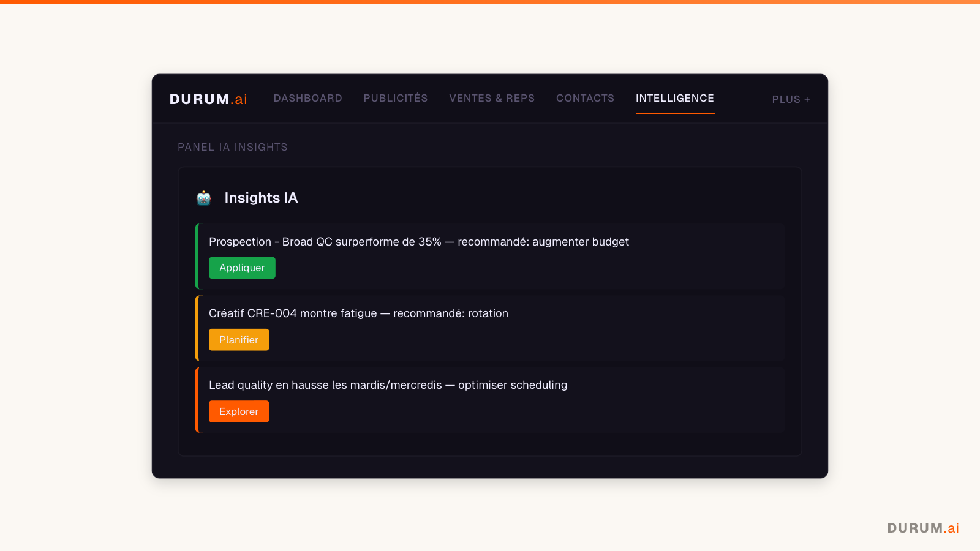The image size is (980, 551).
Task: Click the DURUM.ai watermark bottom right
Action: [922, 527]
